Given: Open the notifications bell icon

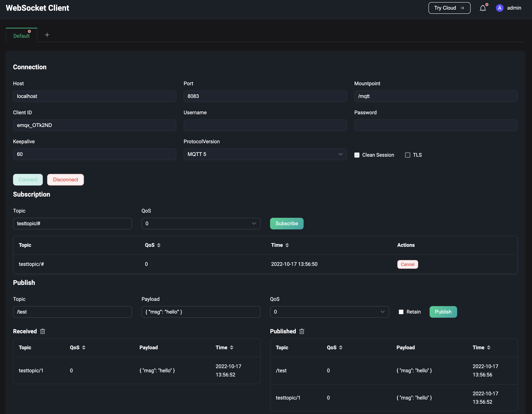Looking at the screenshot, I should click(483, 8).
